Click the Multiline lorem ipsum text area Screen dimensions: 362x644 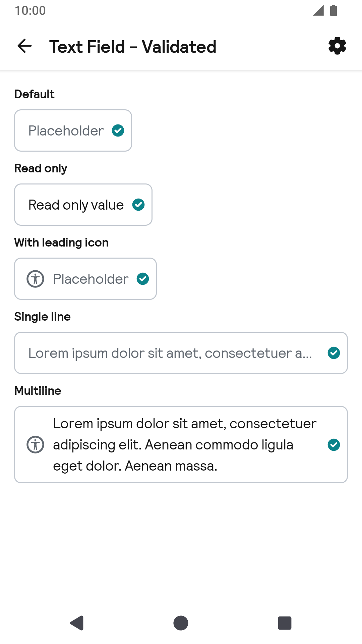[184, 445]
